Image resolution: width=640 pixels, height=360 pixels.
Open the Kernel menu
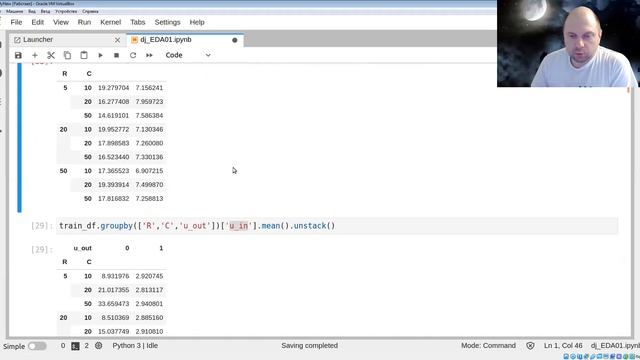111,22
